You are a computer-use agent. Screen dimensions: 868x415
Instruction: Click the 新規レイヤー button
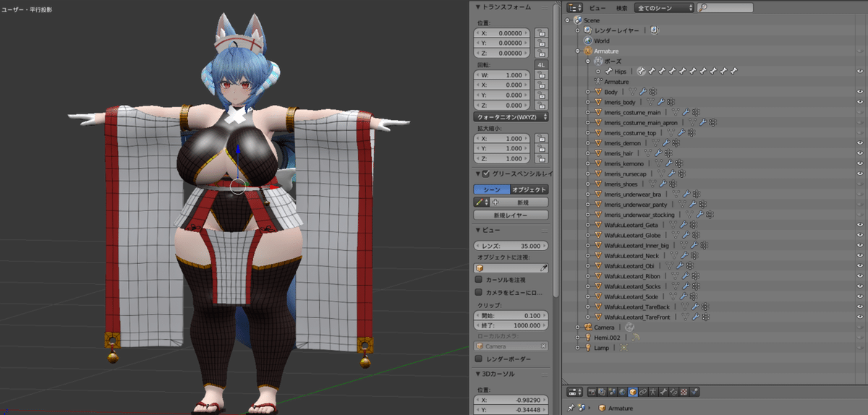pyautogui.click(x=511, y=215)
